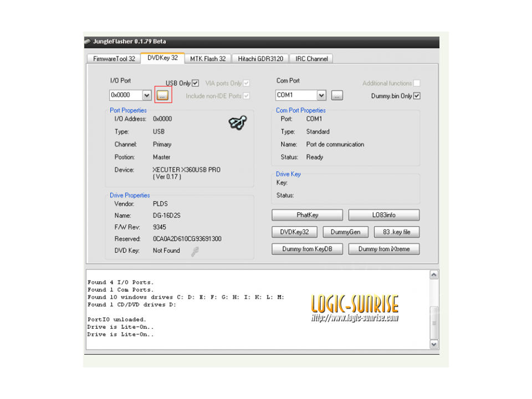Open the logic-sunrise.com website link
This screenshot has width=532, height=399.
(x=355, y=318)
